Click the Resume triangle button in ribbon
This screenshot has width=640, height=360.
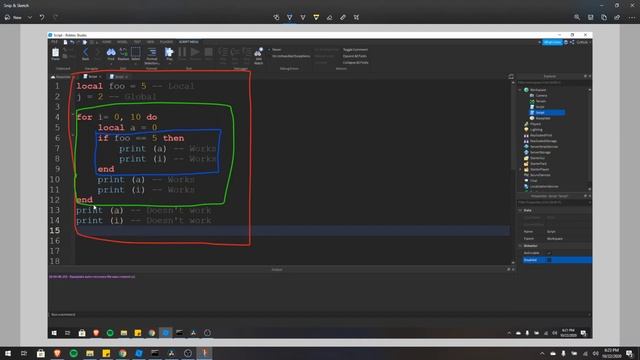click(x=195, y=53)
